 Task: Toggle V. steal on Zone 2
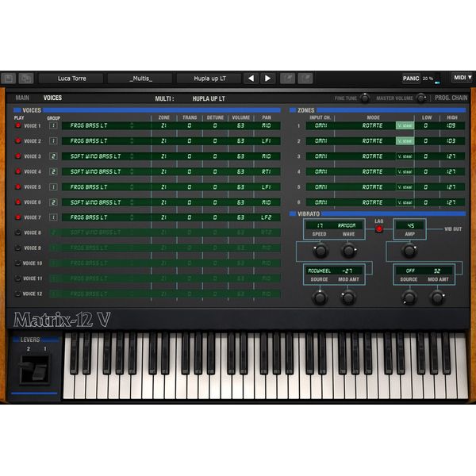coord(405,141)
